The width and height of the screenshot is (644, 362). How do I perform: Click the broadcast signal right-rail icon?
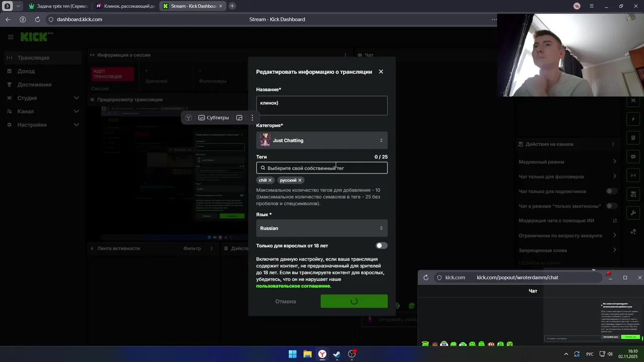(x=633, y=175)
